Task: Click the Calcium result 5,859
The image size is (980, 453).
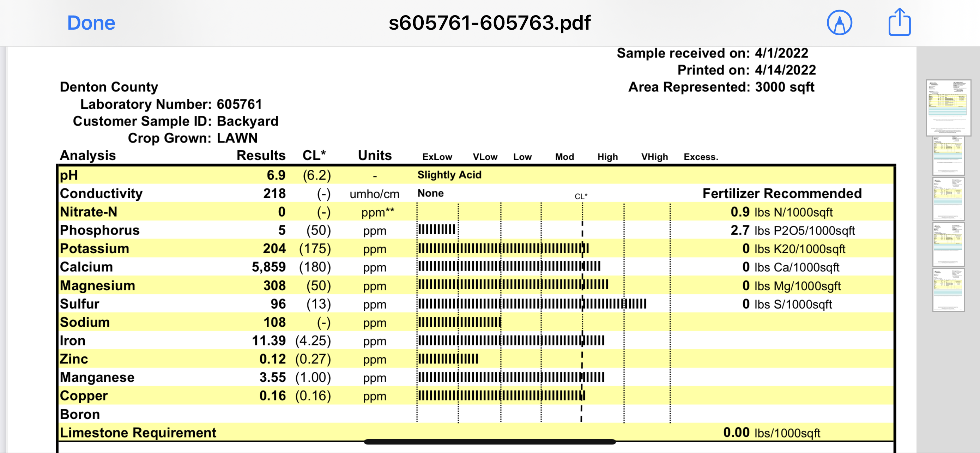Action: 268,267
